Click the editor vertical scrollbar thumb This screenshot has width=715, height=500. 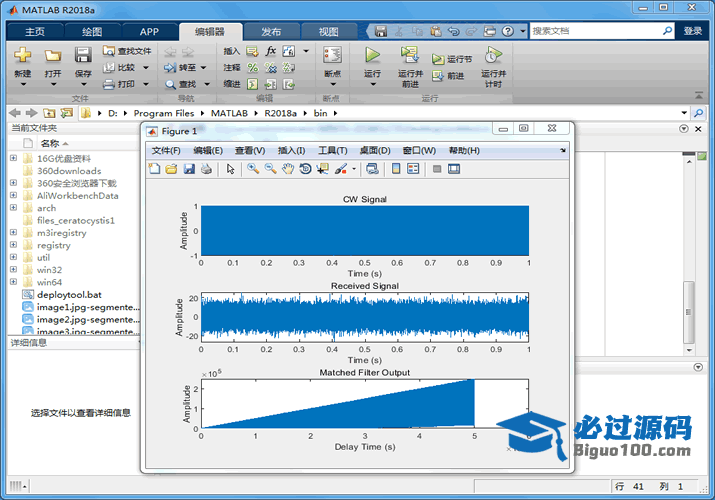point(689,312)
